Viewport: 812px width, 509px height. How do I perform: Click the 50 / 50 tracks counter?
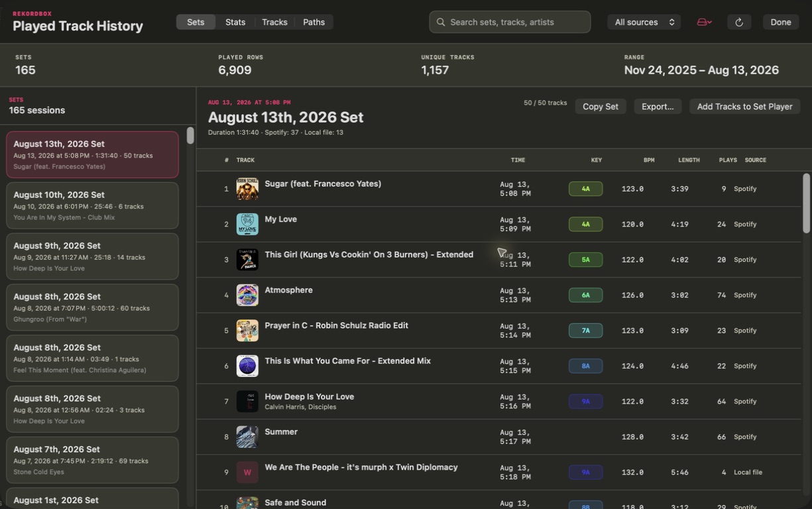coord(545,103)
